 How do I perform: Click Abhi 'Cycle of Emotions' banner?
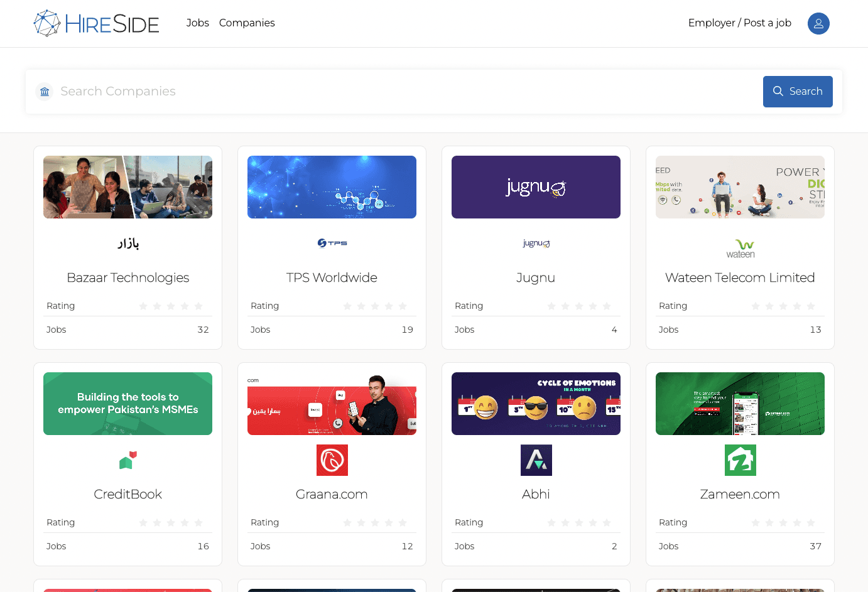536,404
